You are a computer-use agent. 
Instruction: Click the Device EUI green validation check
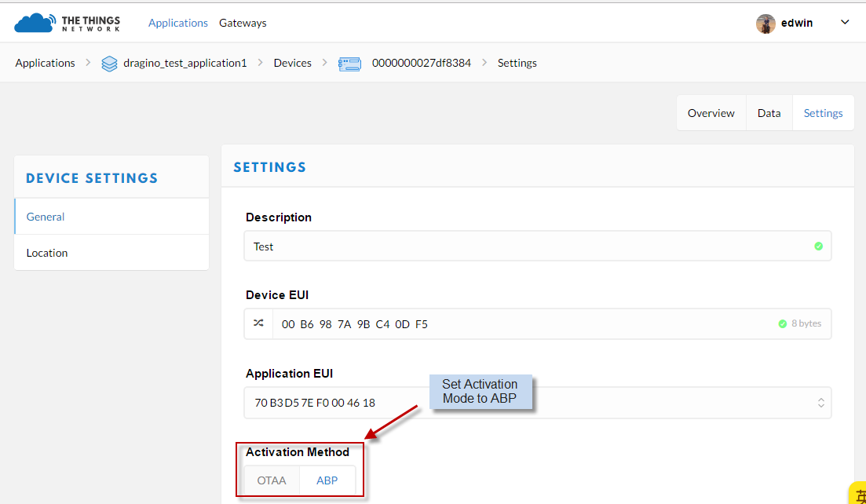coord(782,323)
